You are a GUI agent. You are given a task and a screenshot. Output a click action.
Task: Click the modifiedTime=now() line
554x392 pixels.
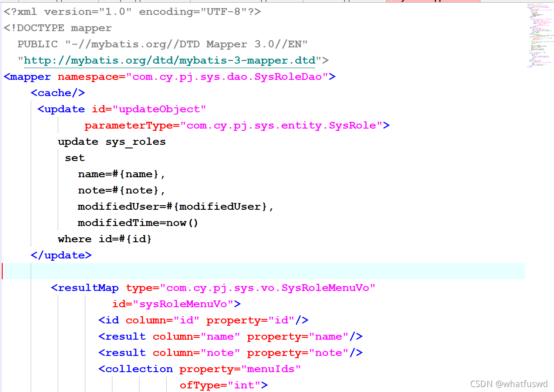click(x=138, y=223)
